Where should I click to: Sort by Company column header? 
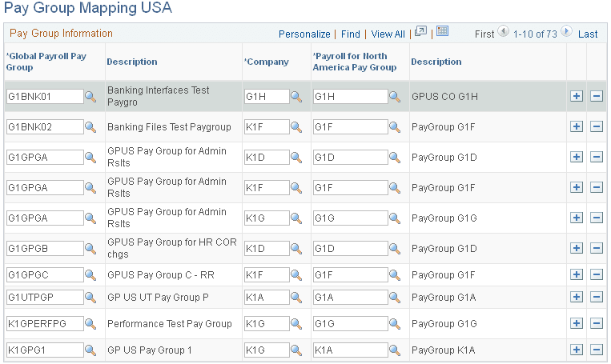click(268, 62)
